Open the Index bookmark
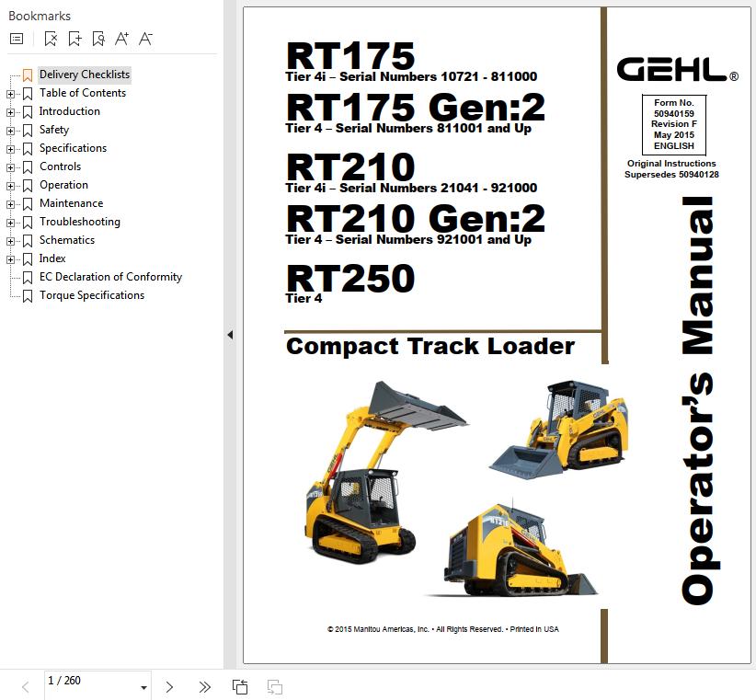756x700 pixels. coord(52,258)
